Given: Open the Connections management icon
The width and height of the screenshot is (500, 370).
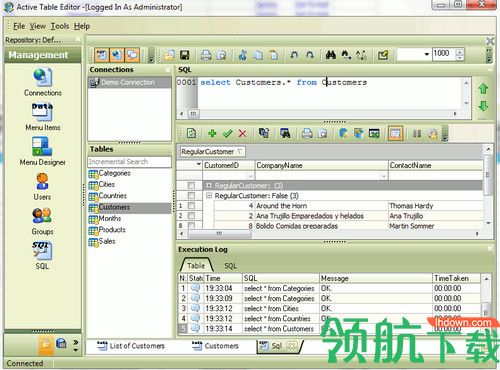Looking at the screenshot, I should (43, 82).
